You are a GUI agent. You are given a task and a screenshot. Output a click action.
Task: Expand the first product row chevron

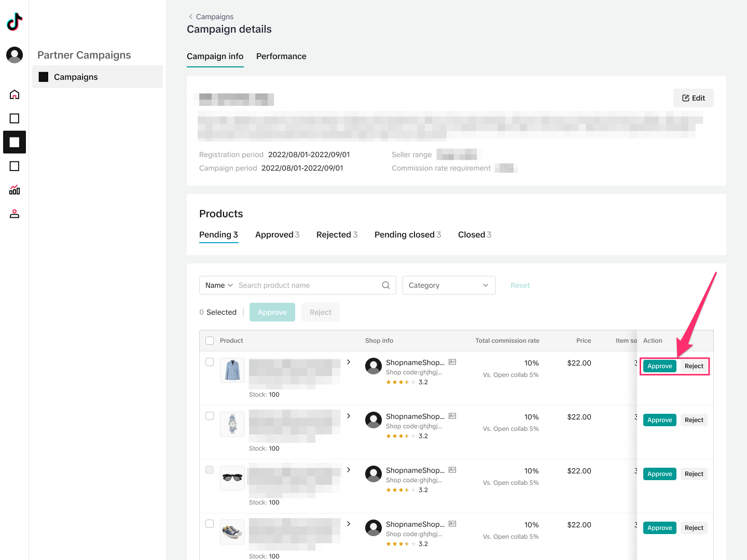pyautogui.click(x=349, y=362)
